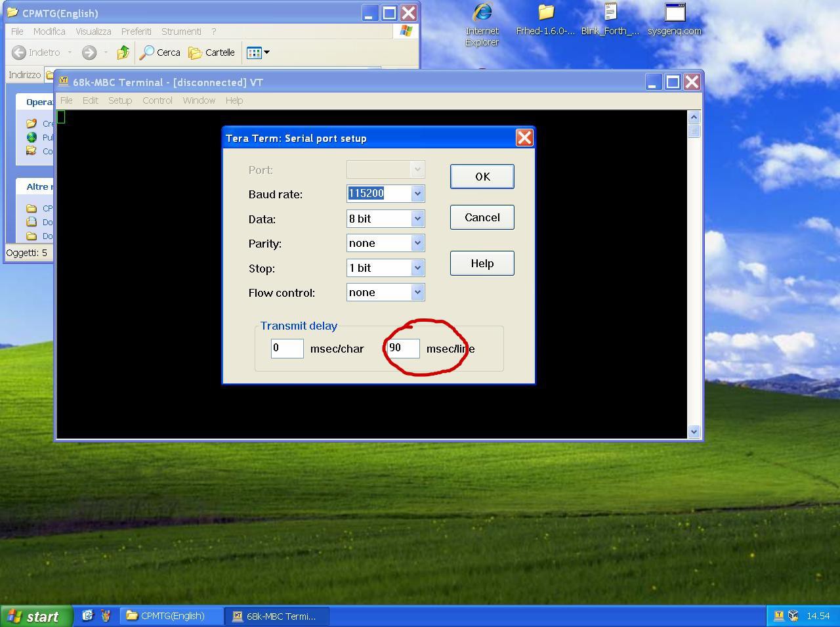Click the terminal scrollbar up arrow
Image resolution: width=840 pixels, height=627 pixels.
click(694, 117)
